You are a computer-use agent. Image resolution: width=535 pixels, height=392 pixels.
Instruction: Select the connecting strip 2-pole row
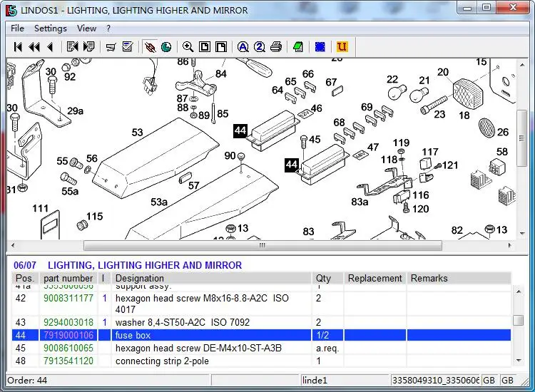261,361
